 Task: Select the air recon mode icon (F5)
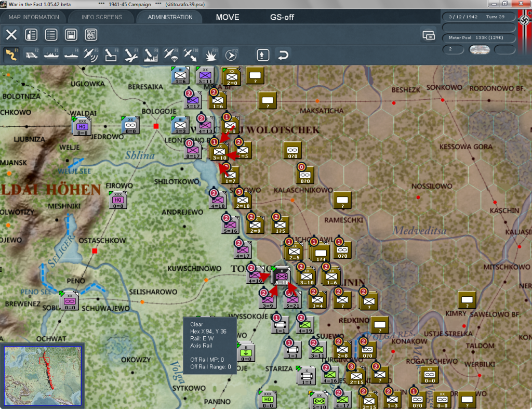[91, 55]
